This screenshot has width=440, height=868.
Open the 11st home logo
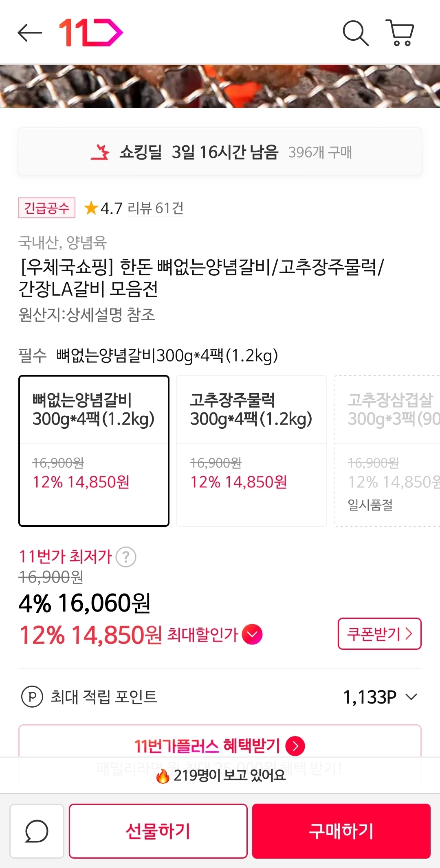(x=91, y=33)
